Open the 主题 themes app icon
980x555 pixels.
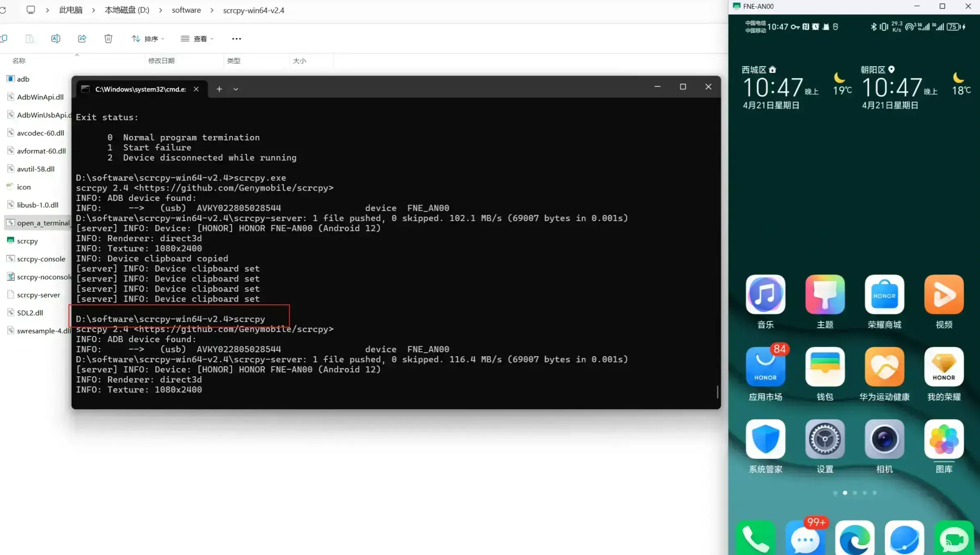(x=825, y=295)
